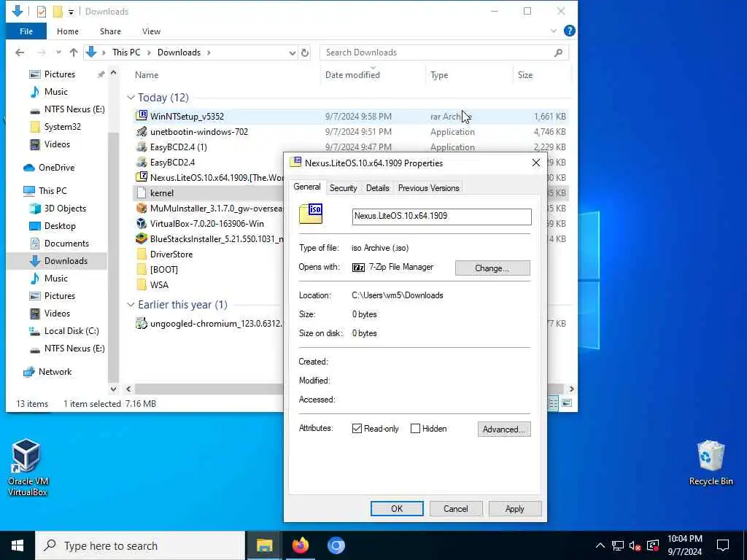Click the Oracle VM VirtualBox desktop icon
The height and width of the screenshot is (560, 747).
pos(27,467)
